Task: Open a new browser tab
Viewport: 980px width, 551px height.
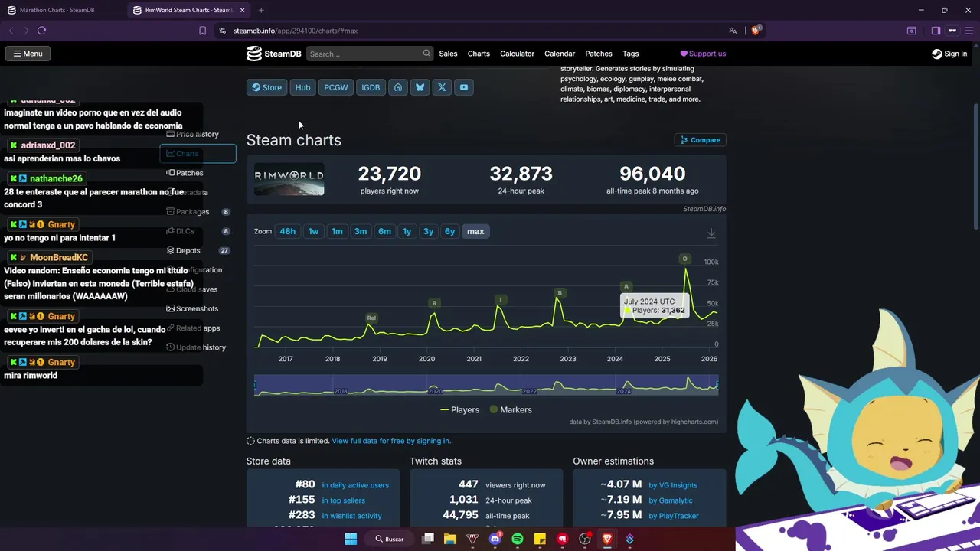Action: [x=261, y=10]
